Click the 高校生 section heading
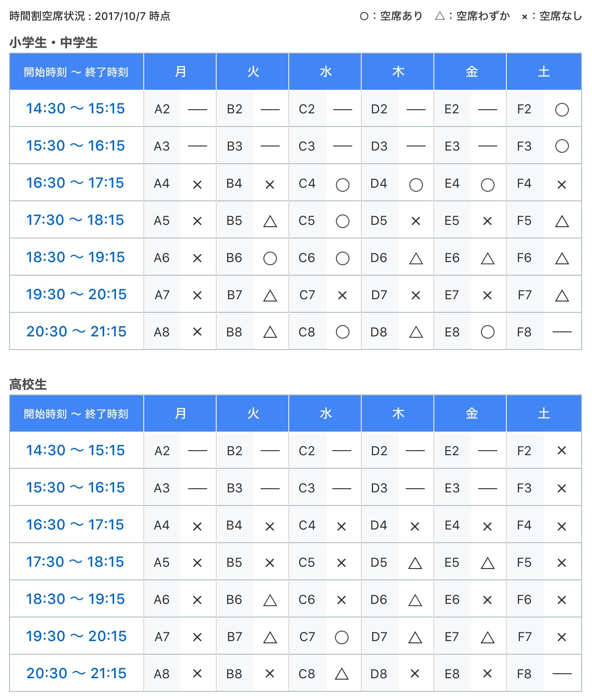 click(28, 384)
